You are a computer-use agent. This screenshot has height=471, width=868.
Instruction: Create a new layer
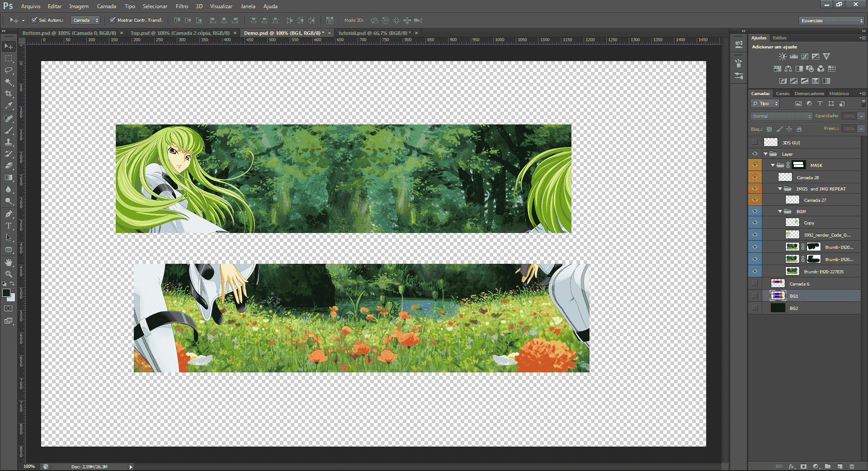coord(840,466)
